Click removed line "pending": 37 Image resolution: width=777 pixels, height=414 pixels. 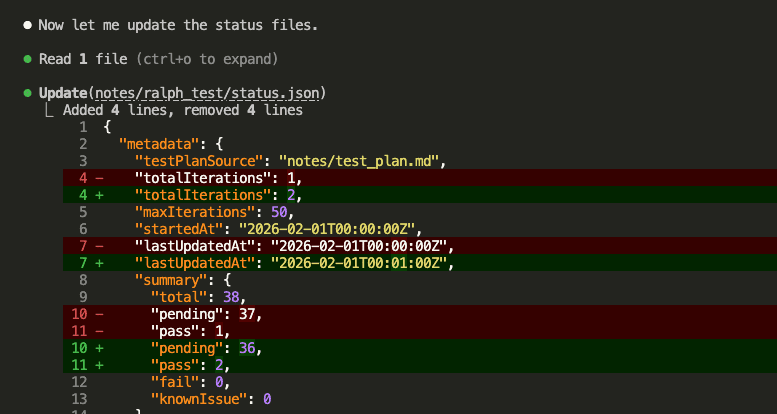point(420,314)
